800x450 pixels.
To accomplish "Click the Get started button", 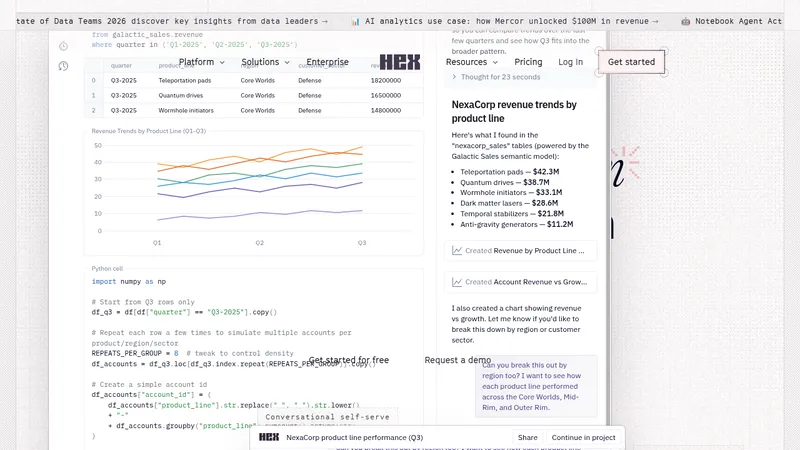I will coord(631,62).
